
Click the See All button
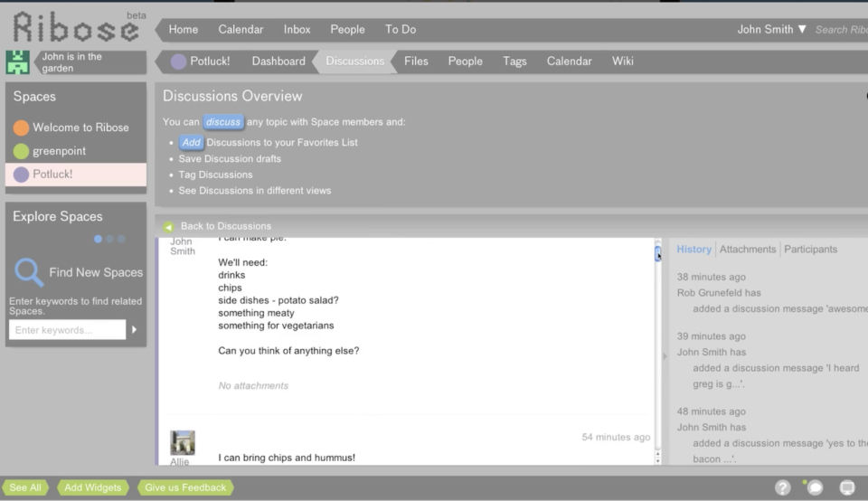[x=25, y=487]
